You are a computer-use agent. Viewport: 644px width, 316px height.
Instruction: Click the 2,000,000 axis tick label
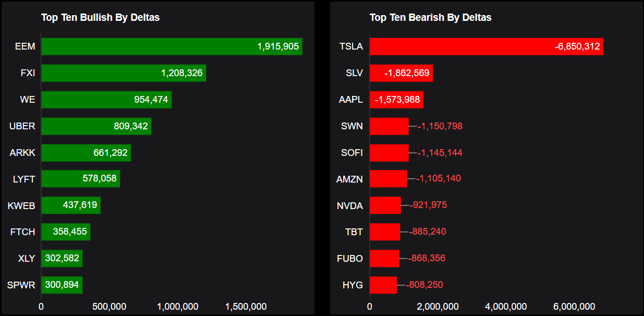point(438,307)
